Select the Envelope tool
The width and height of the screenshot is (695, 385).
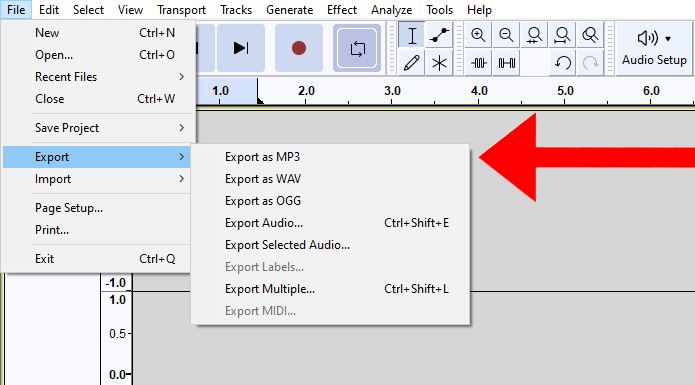click(439, 35)
